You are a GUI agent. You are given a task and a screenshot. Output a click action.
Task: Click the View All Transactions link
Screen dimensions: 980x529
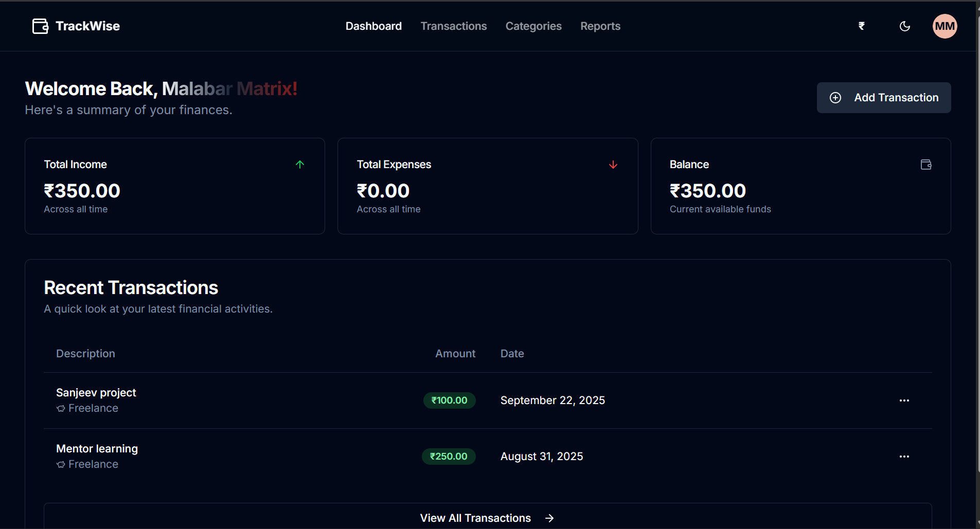tap(475, 518)
